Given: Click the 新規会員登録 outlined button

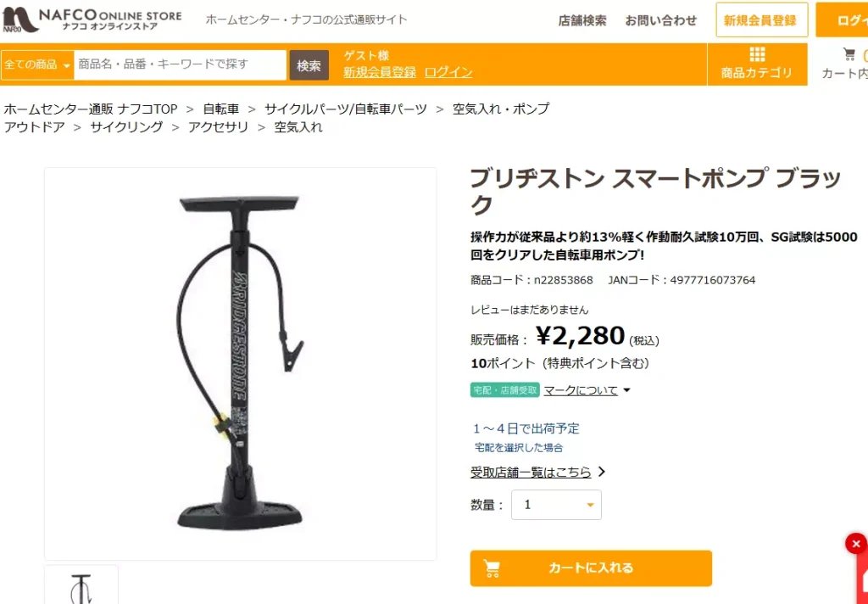Looking at the screenshot, I should 762,20.
